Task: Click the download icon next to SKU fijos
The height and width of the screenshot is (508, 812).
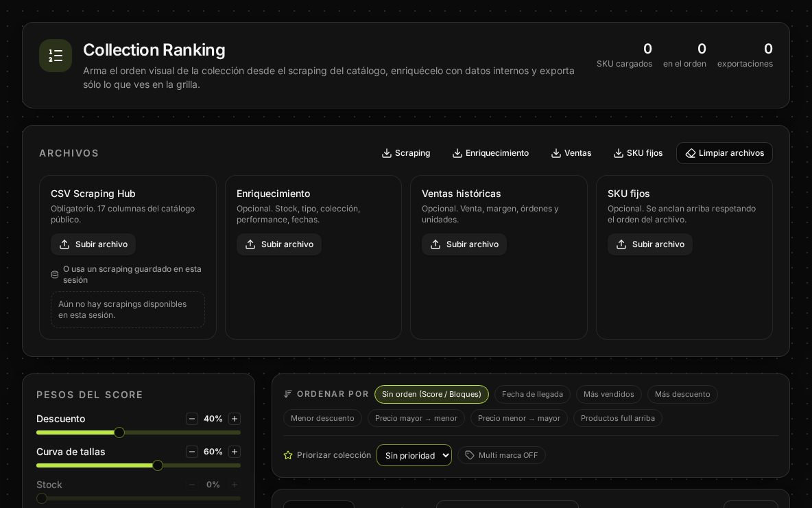Action: (x=619, y=153)
